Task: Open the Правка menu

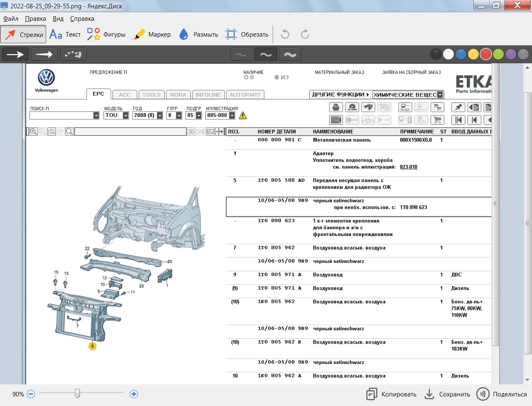Action: tap(35, 19)
